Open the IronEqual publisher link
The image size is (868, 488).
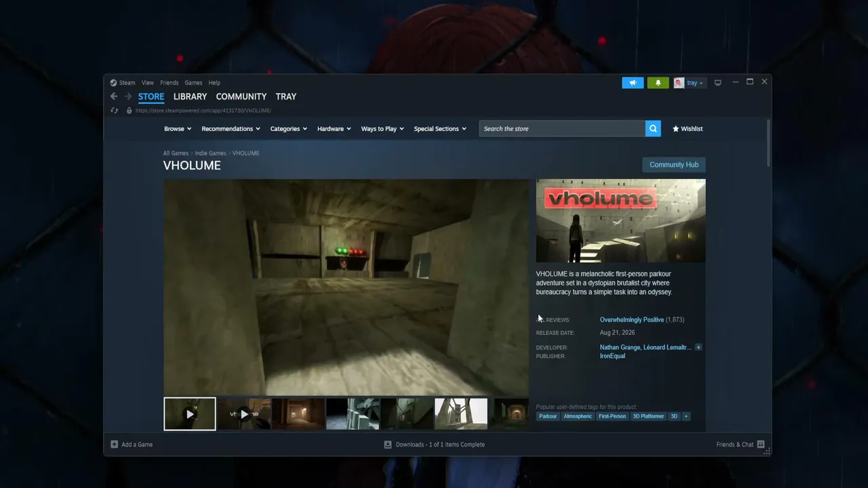coord(612,356)
